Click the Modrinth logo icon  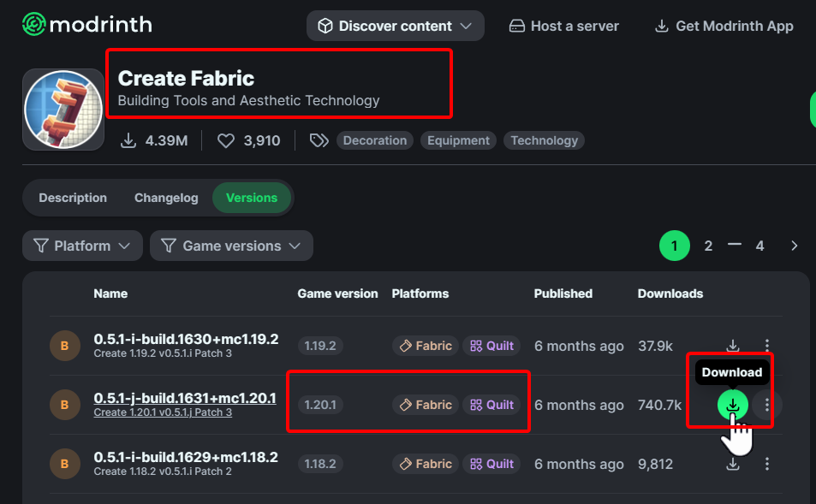pyautogui.click(x=34, y=25)
